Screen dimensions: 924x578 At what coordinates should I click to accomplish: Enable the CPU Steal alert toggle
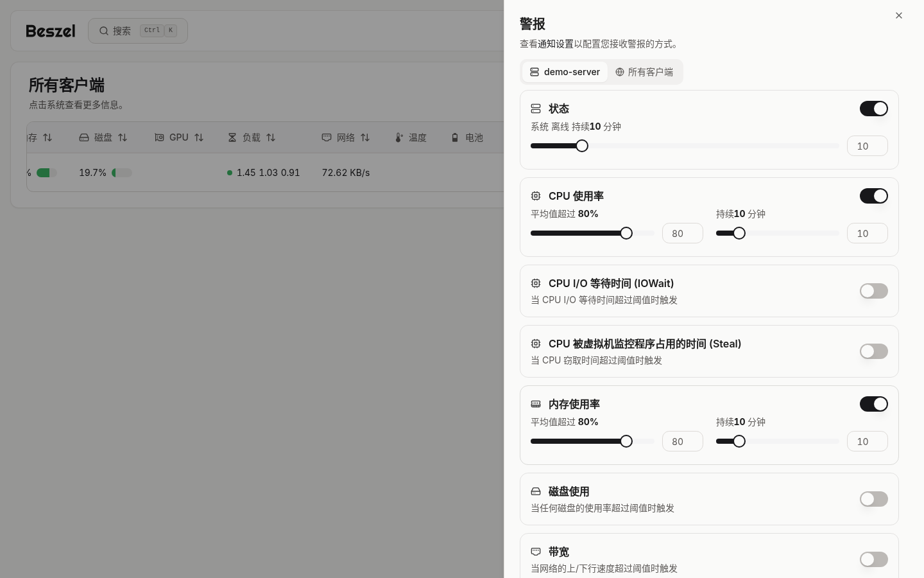coord(874,351)
